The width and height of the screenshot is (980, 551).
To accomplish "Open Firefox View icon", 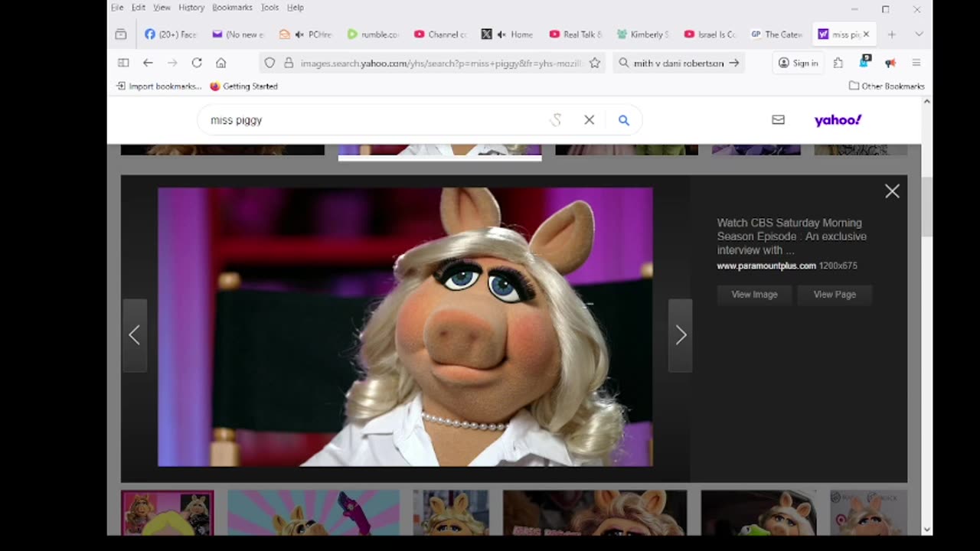I will click(x=121, y=34).
